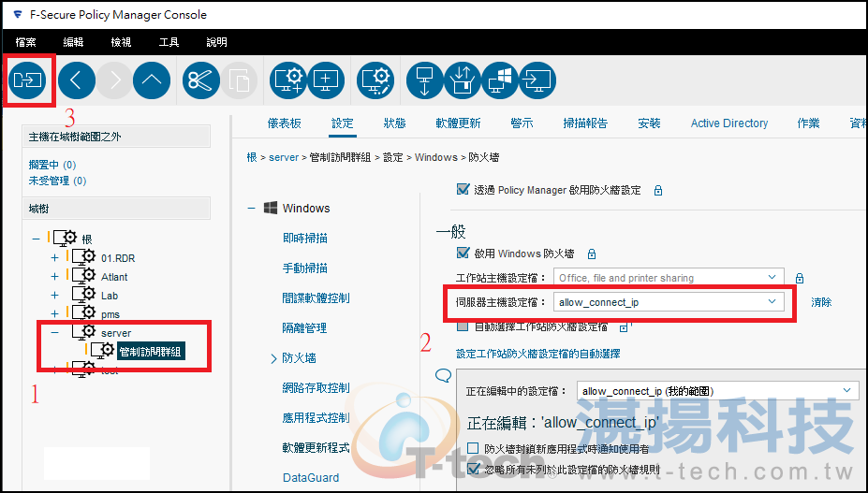The width and height of the screenshot is (868, 493).
Task: Click lock icon beside 啟用 Windows 防火牆
Action: (x=591, y=254)
